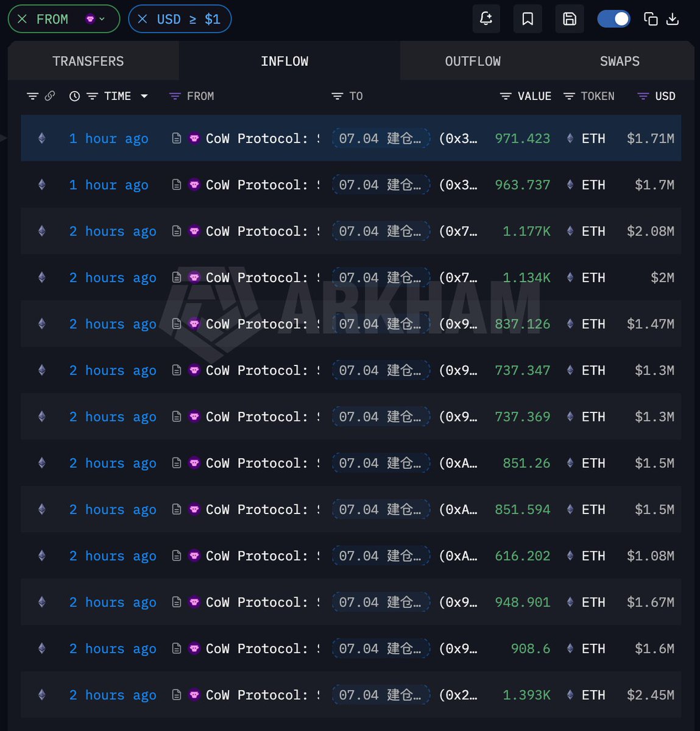
Task: Open the USD column filter
Action: [643, 96]
